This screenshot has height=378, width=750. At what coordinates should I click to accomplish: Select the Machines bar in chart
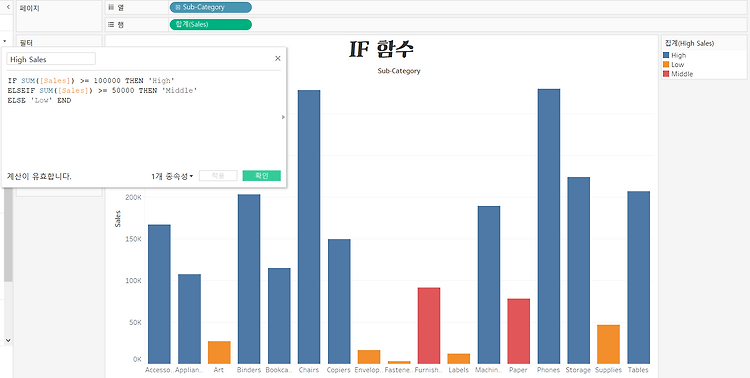[x=489, y=285]
